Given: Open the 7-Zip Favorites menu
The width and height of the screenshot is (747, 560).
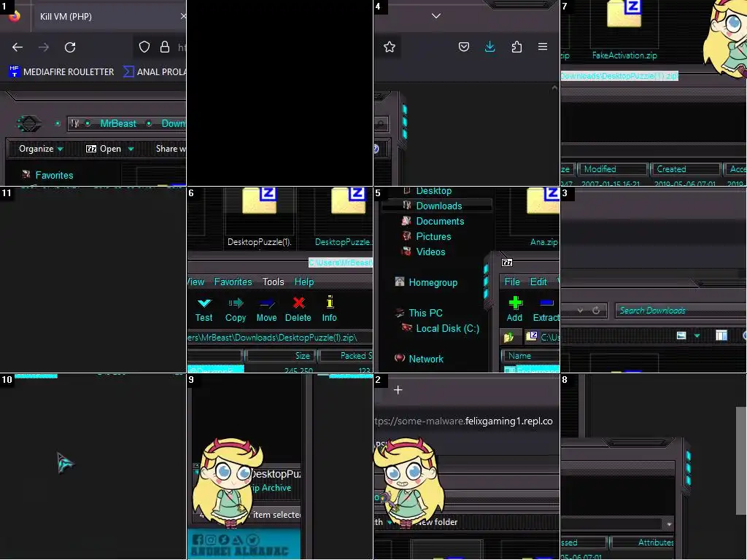Looking at the screenshot, I should click(233, 282).
